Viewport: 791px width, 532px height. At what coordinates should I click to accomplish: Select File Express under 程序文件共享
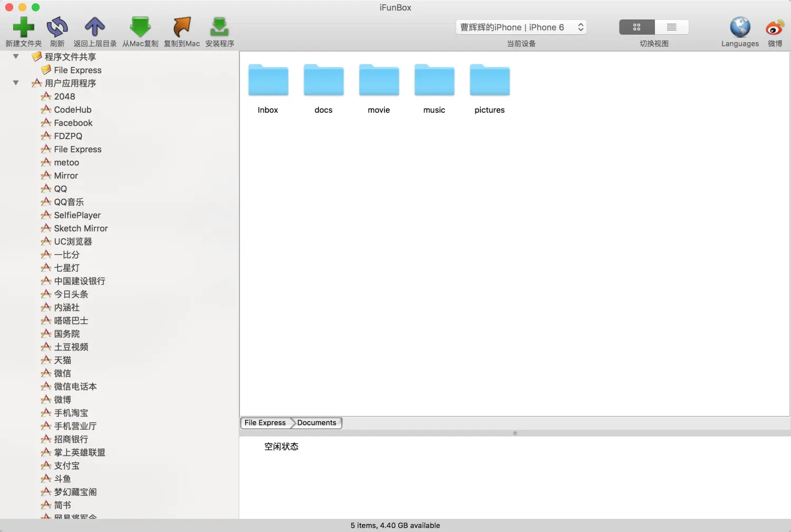(x=71, y=70)
